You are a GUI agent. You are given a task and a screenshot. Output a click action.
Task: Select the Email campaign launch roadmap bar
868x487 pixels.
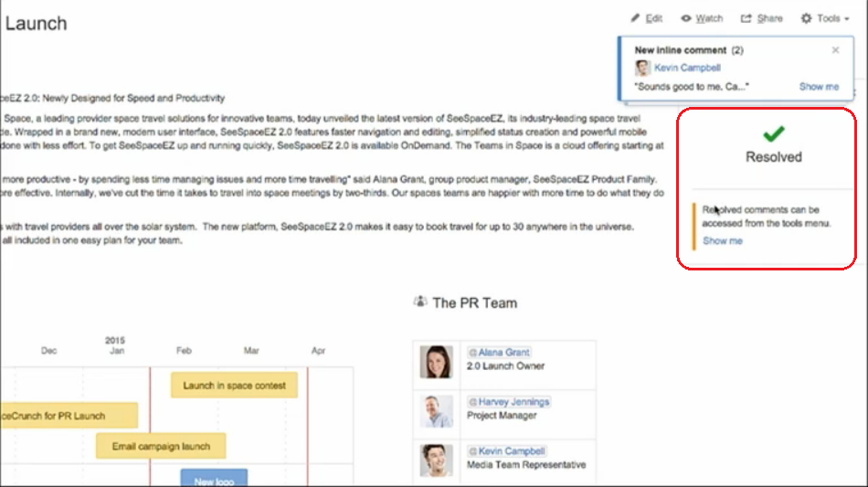(x=161, y=446)
